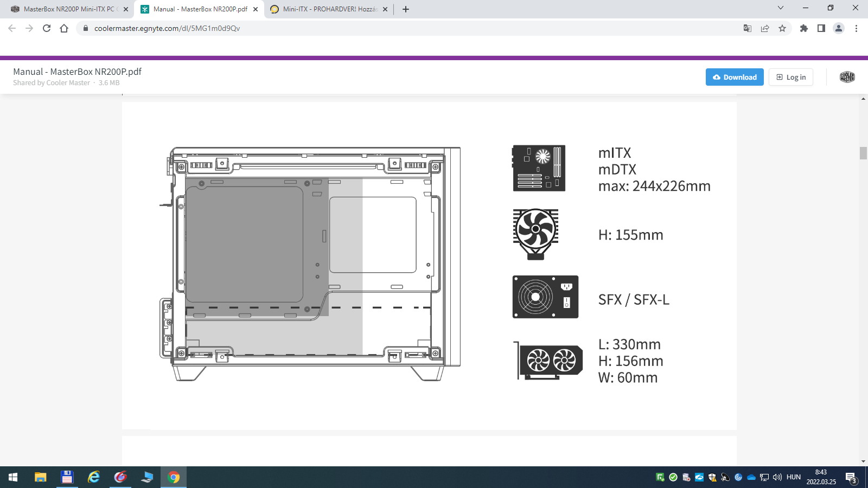Click the power supply icon in manual

pyautogui.click(x=545, y=297)
